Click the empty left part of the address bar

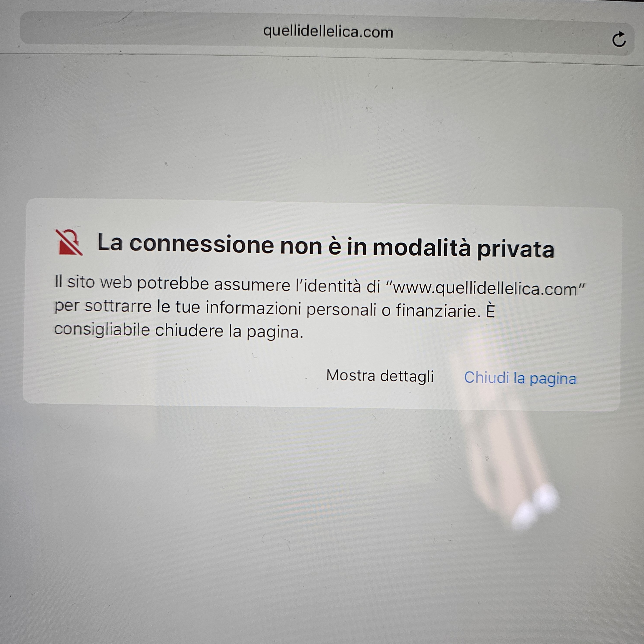coord(133,29)
